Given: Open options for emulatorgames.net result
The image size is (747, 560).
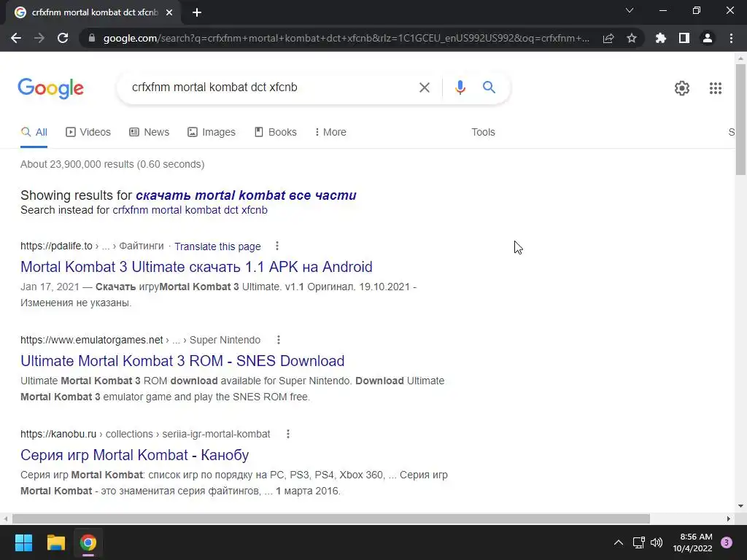Looking at the screenshot, I should click(278, 340).
